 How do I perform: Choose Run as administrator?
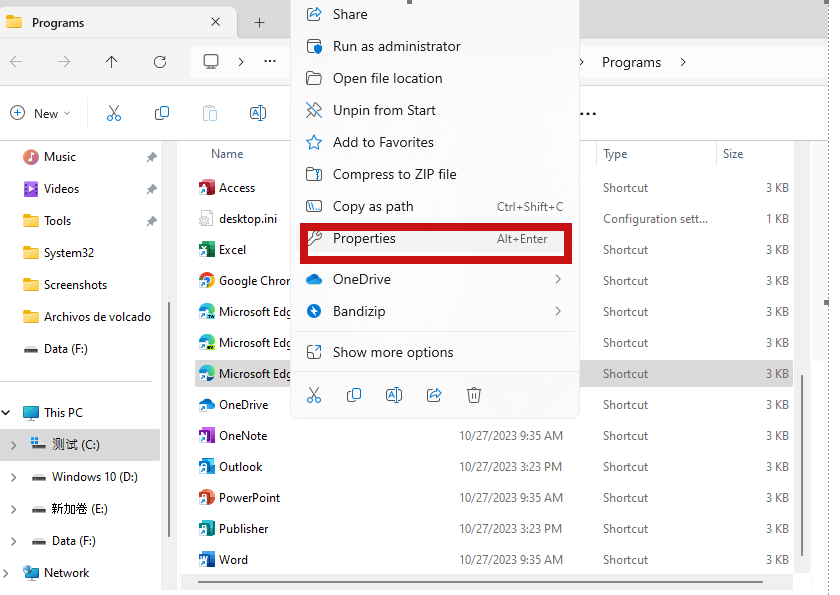[x=434, y=47]
